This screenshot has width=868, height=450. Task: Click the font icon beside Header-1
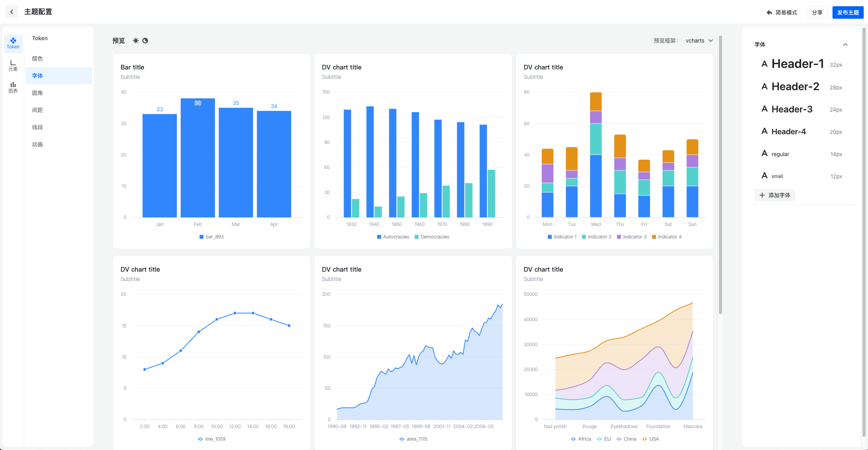tap(764, 64)
